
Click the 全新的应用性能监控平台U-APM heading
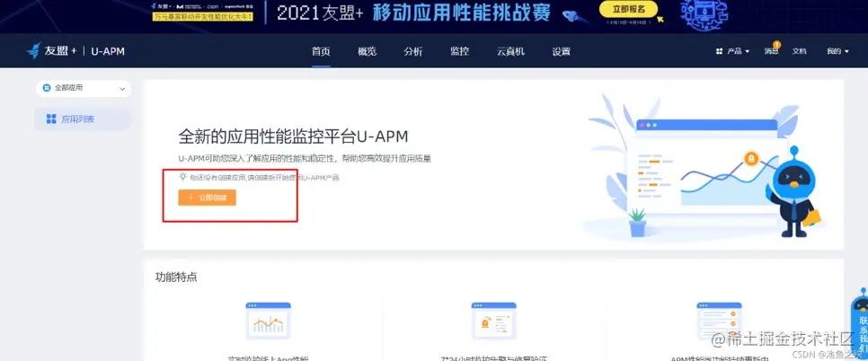pyautogui.click(x=294, y=137)
